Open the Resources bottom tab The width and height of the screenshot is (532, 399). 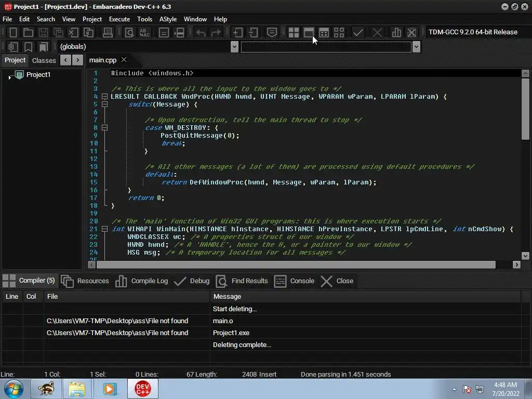85,281
